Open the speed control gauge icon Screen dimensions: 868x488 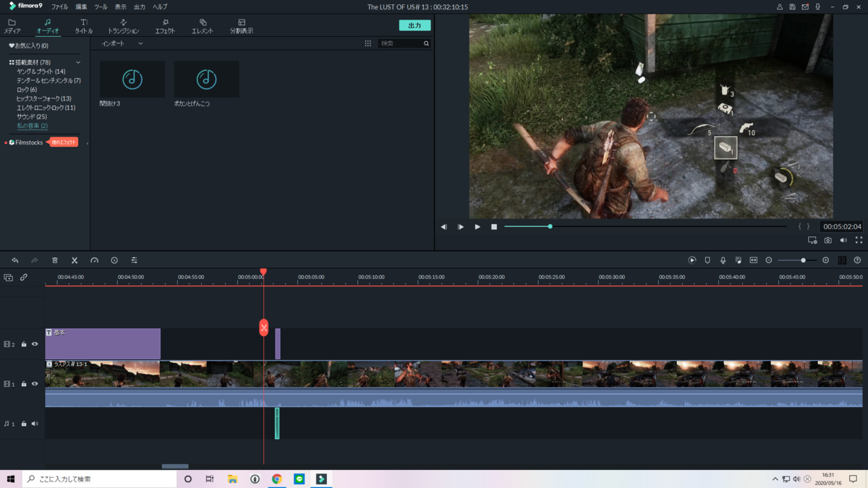tap(94, 260)
